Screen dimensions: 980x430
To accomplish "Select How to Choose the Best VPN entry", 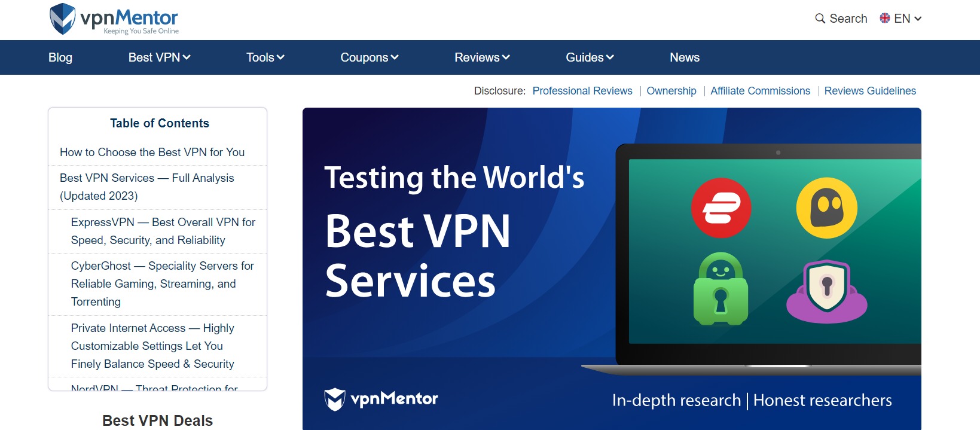I will (152, 153).
